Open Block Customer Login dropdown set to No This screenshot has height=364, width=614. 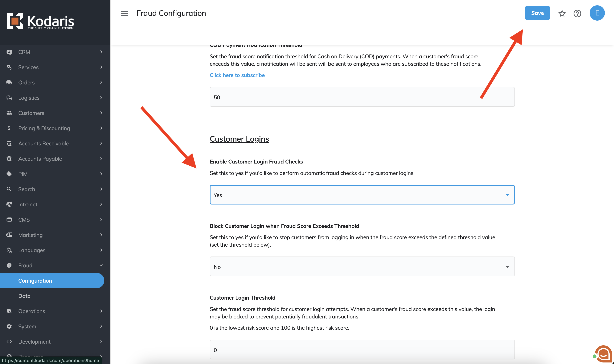tap(362, 267)
